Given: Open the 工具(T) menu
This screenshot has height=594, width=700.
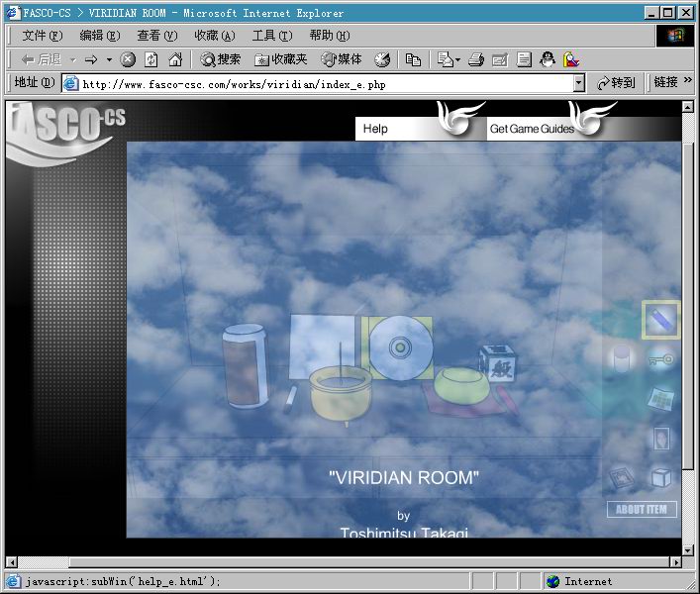Looking at the screenshot, I should 272,36.
